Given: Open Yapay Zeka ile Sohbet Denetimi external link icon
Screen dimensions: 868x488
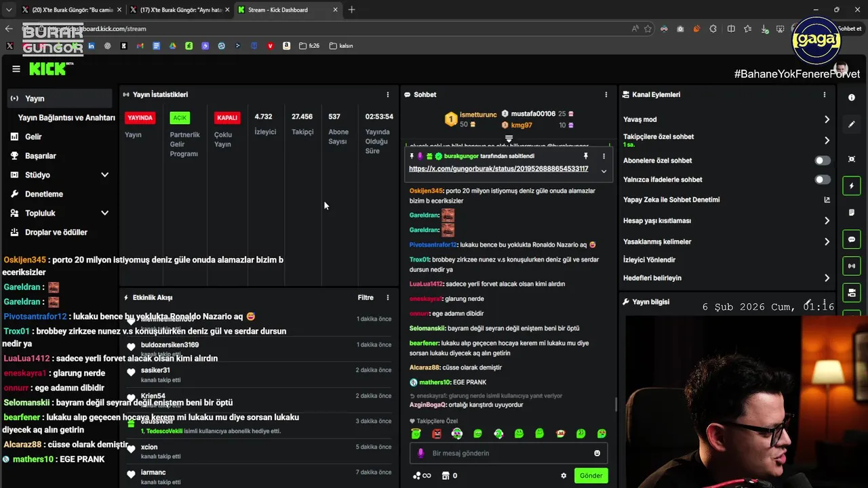Looking at the screenshot, I should tap(827, 200).
